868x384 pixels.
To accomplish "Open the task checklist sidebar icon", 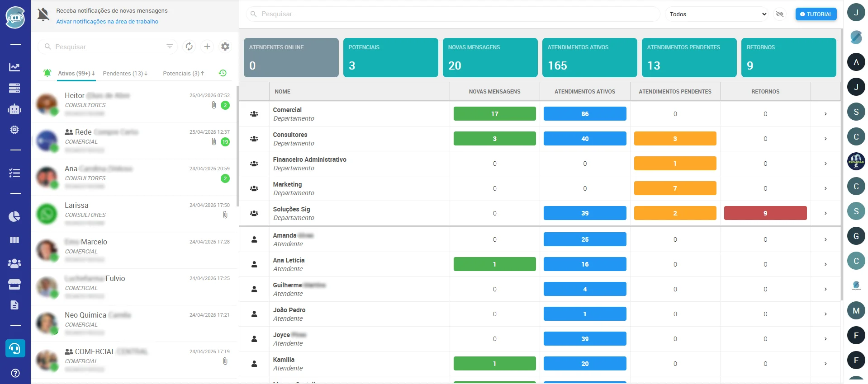I will (14, 173).
